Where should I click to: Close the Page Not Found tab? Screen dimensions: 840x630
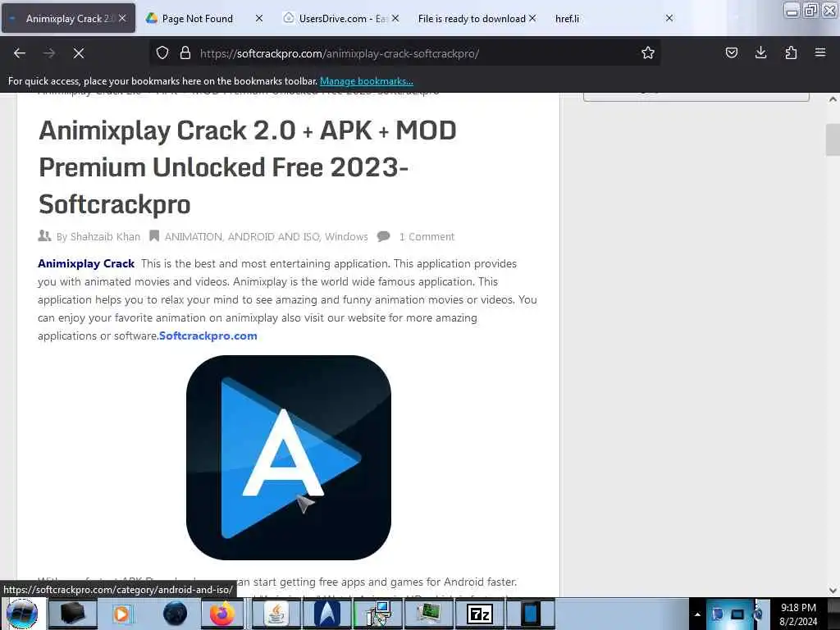tap(259, 18)
